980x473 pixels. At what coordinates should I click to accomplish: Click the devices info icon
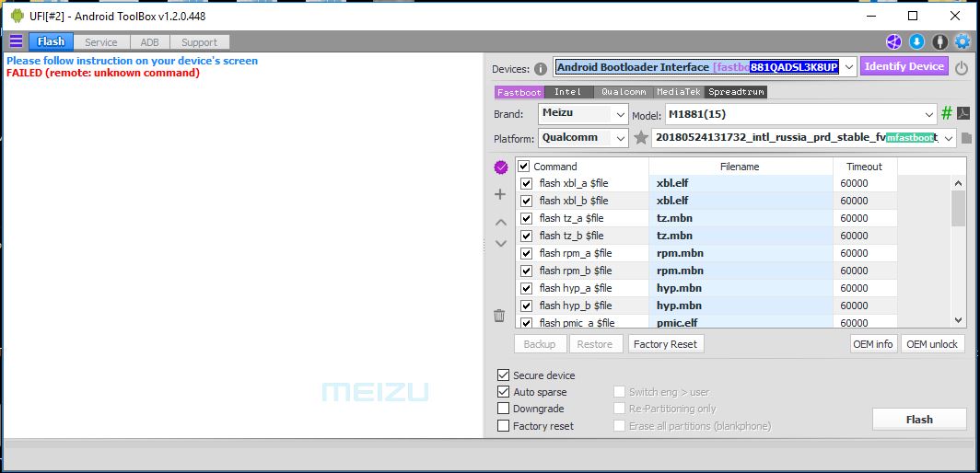(541, 68)
